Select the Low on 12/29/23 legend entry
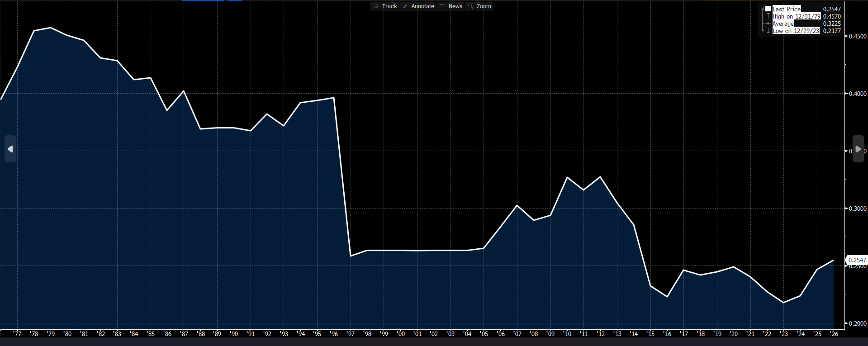The height and width of the screenshot is (346, 868). tap(796, 31)
